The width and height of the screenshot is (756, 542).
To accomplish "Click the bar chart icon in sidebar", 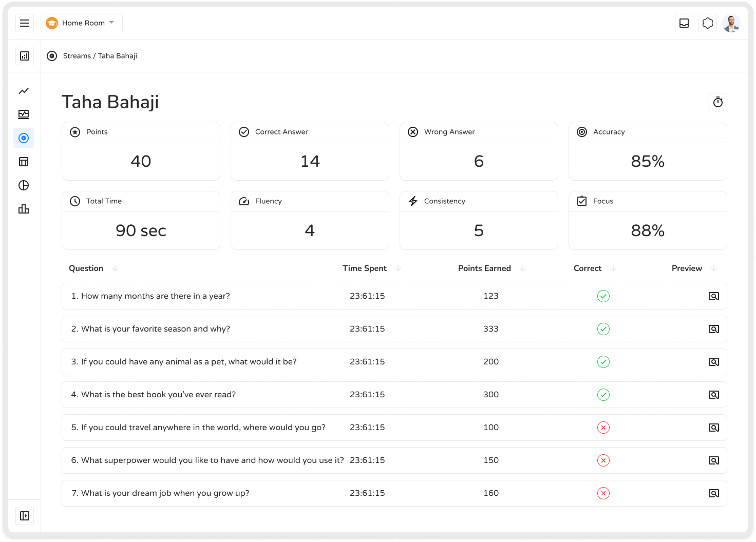I will pos(24,209).
